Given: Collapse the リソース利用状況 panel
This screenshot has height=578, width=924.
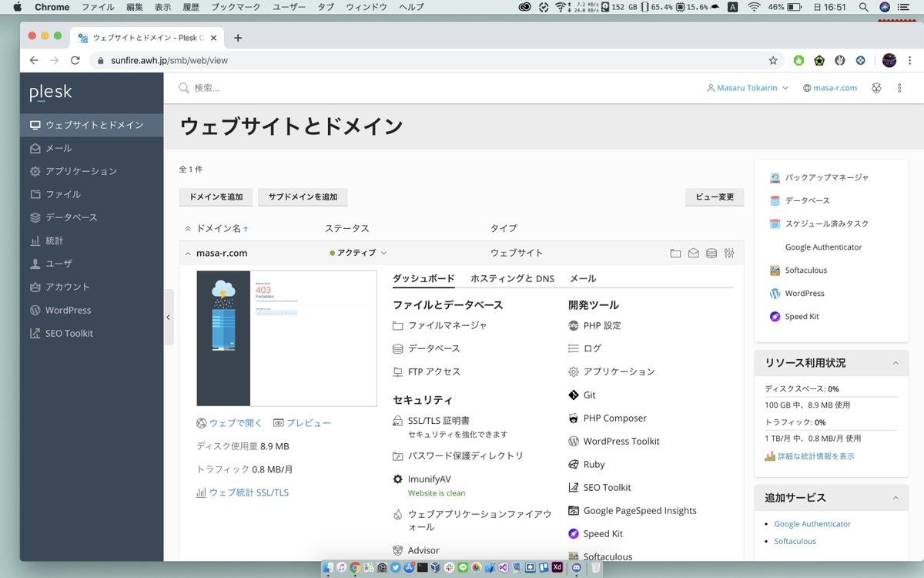Looking at the screenshot, I should coord(895,363).
